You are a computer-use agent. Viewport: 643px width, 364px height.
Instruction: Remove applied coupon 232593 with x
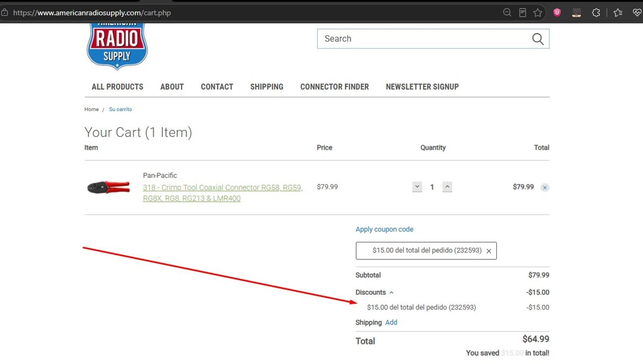pos(489,251)
